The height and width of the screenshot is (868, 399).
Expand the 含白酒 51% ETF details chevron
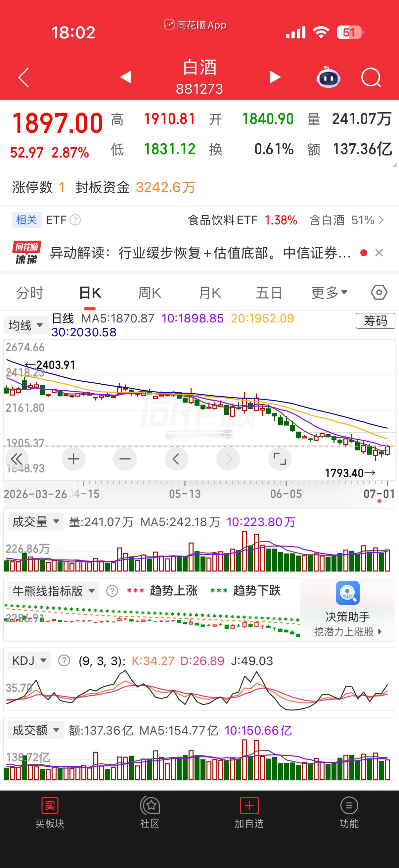point(381,220)
